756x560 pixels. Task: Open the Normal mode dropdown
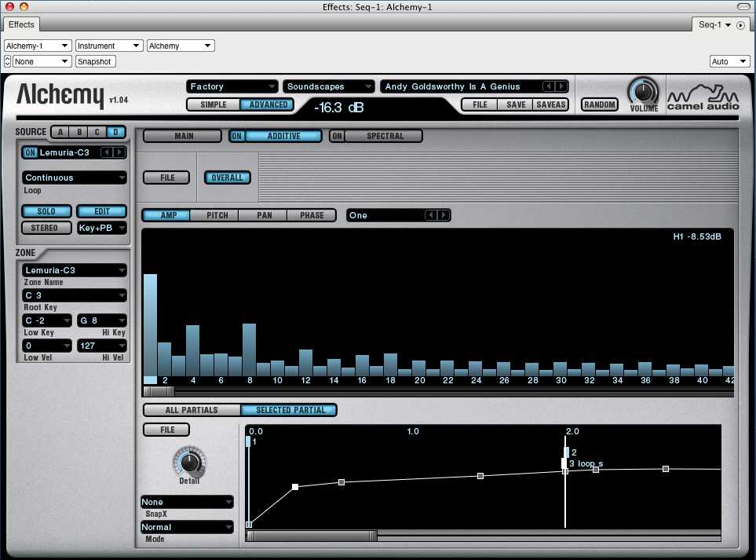187,527
